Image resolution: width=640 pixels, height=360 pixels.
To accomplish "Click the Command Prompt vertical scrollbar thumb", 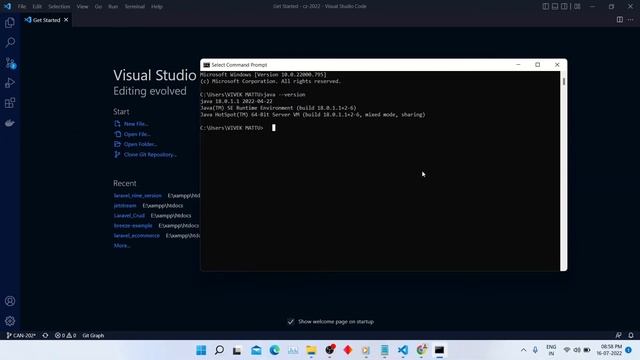I will (564, 82).
